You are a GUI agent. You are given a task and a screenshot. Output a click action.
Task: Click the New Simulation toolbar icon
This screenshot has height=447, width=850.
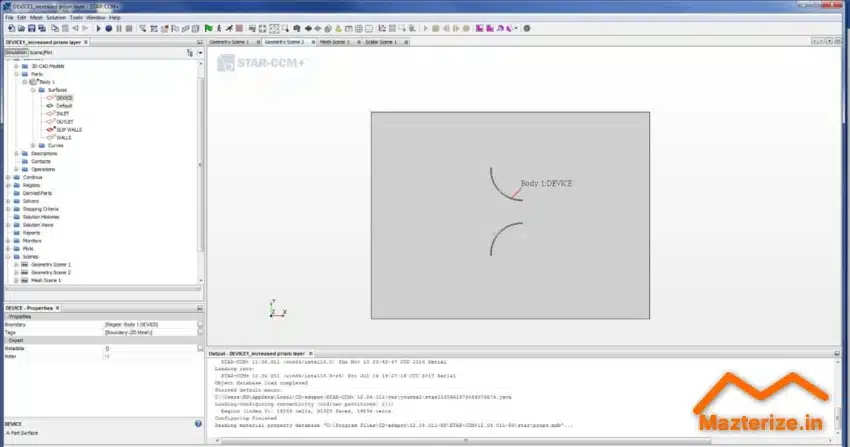tap(11, 28)
